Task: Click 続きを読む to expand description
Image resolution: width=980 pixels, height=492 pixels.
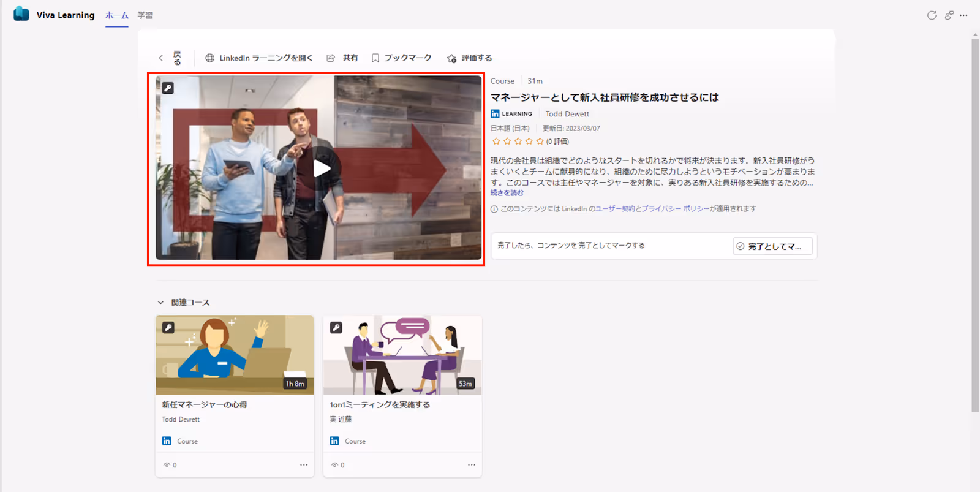Action: tap(507, 193)
